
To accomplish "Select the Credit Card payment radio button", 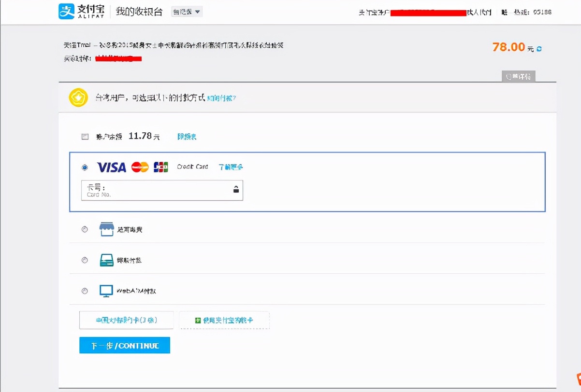I will coord(85,167).
